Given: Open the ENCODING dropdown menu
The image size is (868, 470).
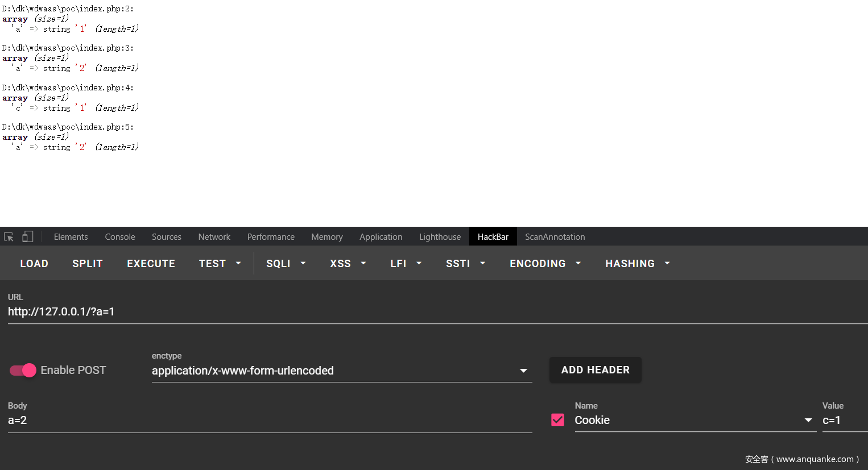Looking at the screenshot, I should (544, 264).
